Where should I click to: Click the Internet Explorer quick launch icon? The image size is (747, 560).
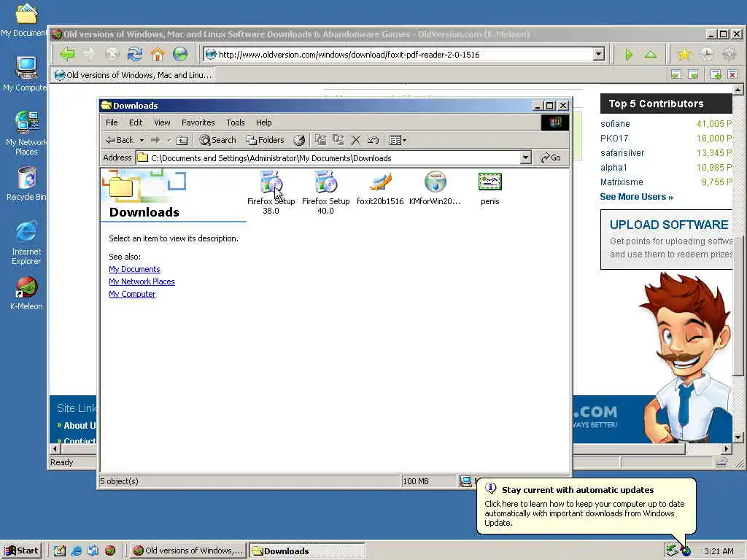click(x=76, y=551)
